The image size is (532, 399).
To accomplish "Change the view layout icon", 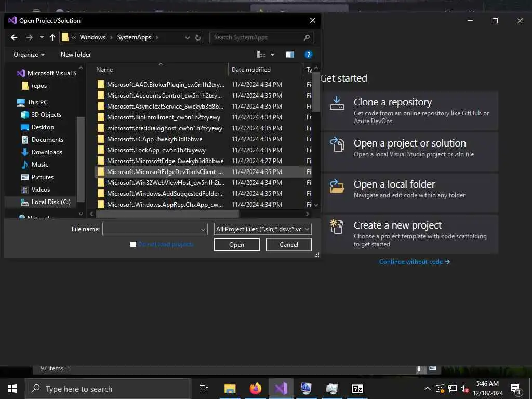I will click(x=261, y=54).
